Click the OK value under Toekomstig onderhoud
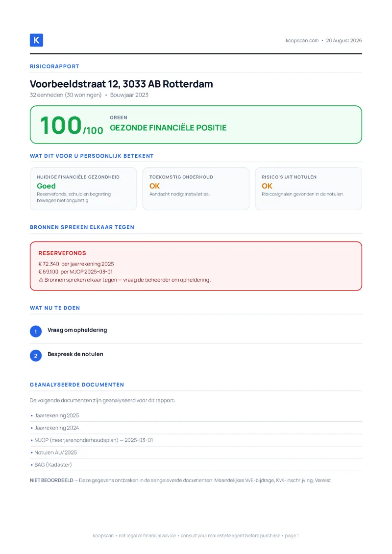392x554 pixels. coord(154,186)
